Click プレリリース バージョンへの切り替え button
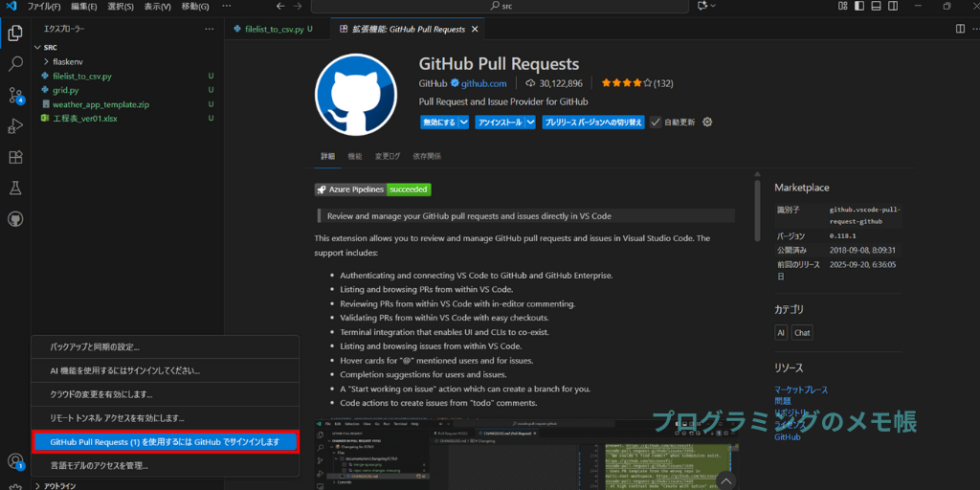The image size is (980, 490). [x=592, y=122]
